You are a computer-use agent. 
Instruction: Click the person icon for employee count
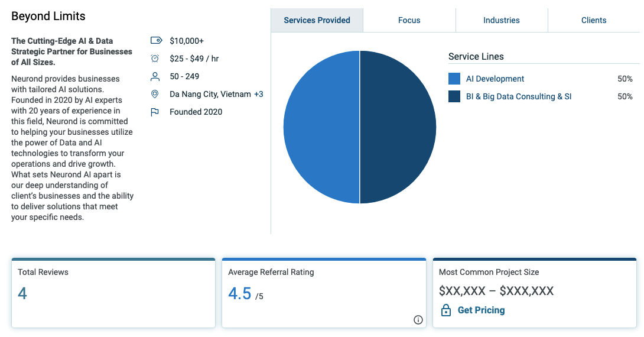[x=155, y=76]
